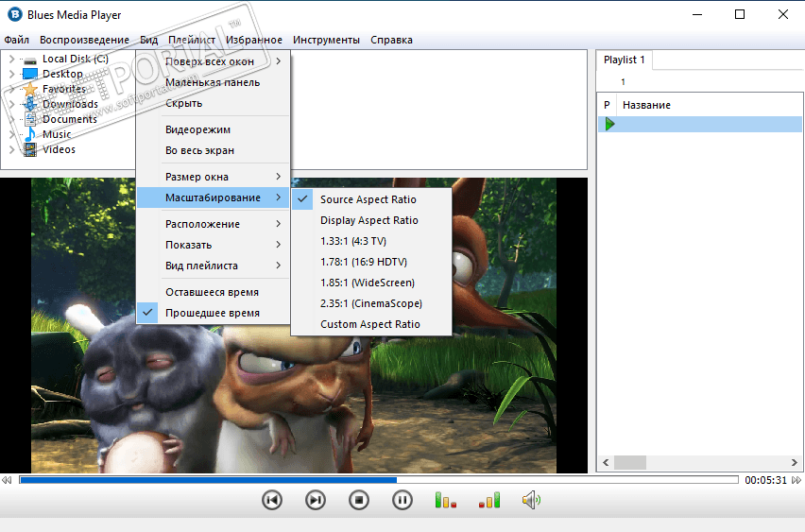The image size is (805, 532).
Task: Open the Воспроизведение menu
Action: (84, 40)
